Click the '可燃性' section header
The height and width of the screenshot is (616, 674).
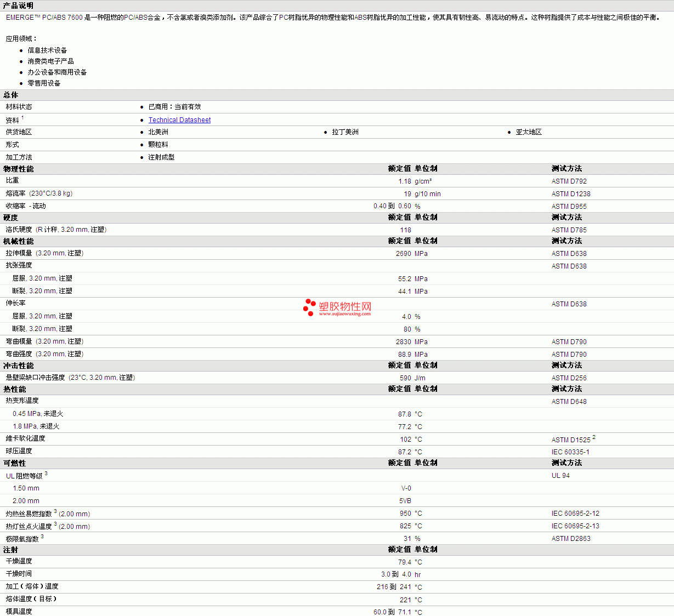tap(14, 463)
